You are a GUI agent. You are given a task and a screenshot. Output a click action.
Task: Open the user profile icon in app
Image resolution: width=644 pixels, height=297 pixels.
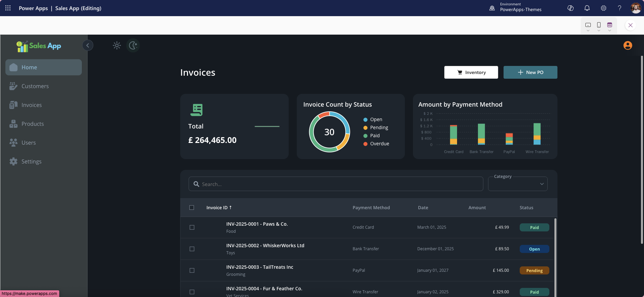(627, 45)
